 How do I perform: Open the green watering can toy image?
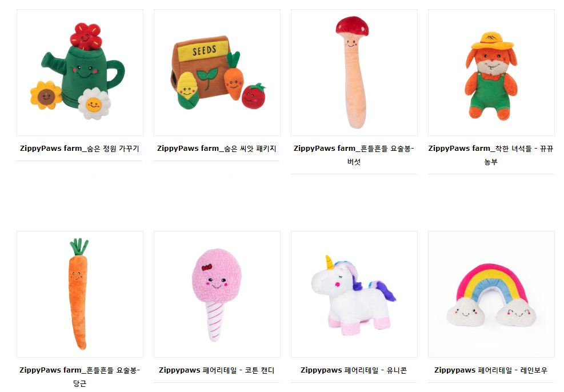pyautogui.click(x=80, y=73)
